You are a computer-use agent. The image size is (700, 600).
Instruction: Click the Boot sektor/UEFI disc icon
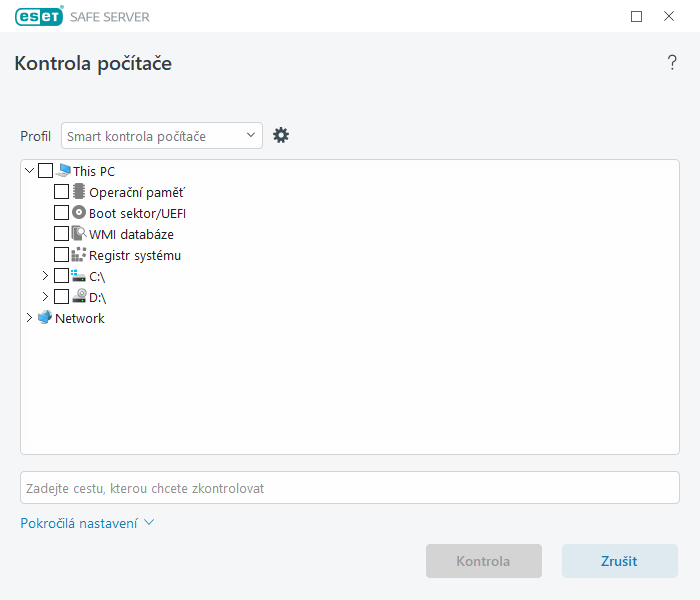[x=80, y=213]
